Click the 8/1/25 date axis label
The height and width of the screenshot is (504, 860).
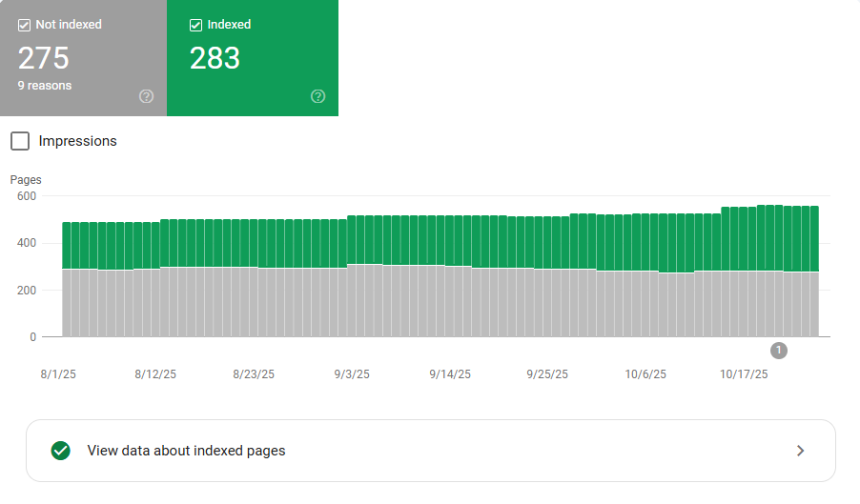[57, 374]
